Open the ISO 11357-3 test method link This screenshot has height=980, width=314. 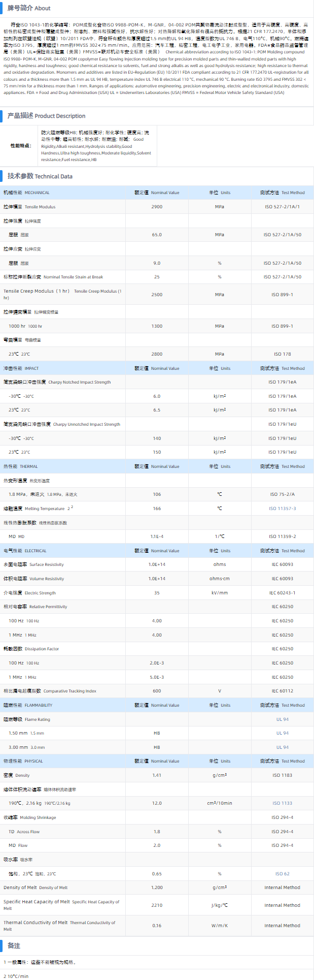(282, 508)
